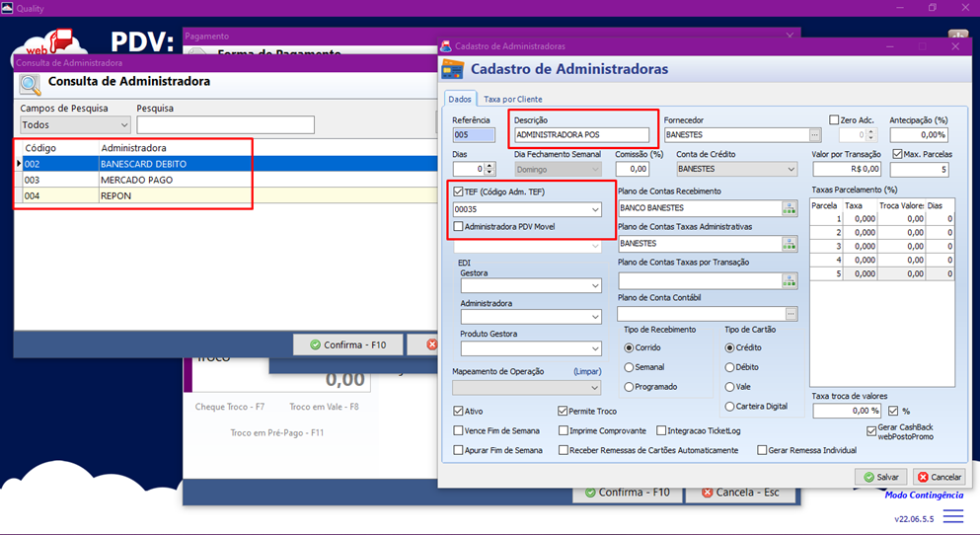Click the Limpar link

coord(587,371)
